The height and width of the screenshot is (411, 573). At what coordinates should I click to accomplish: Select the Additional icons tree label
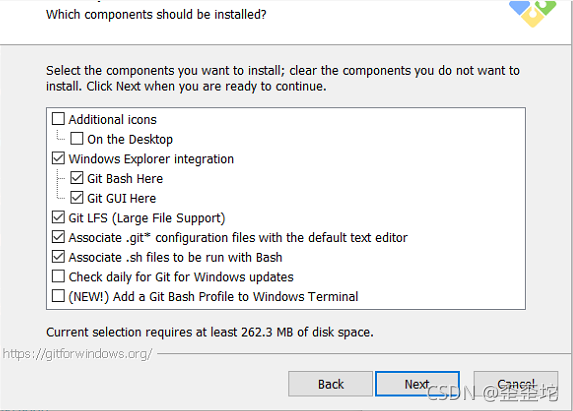(113, 119)
